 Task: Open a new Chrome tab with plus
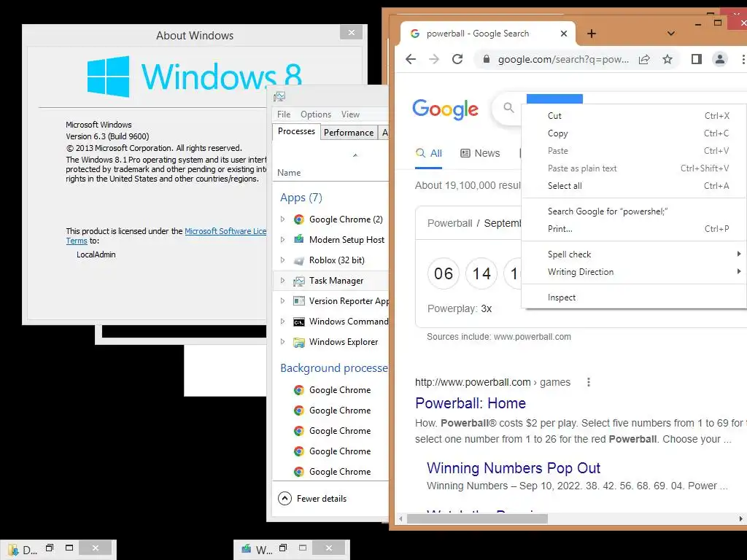click(591, 34)
